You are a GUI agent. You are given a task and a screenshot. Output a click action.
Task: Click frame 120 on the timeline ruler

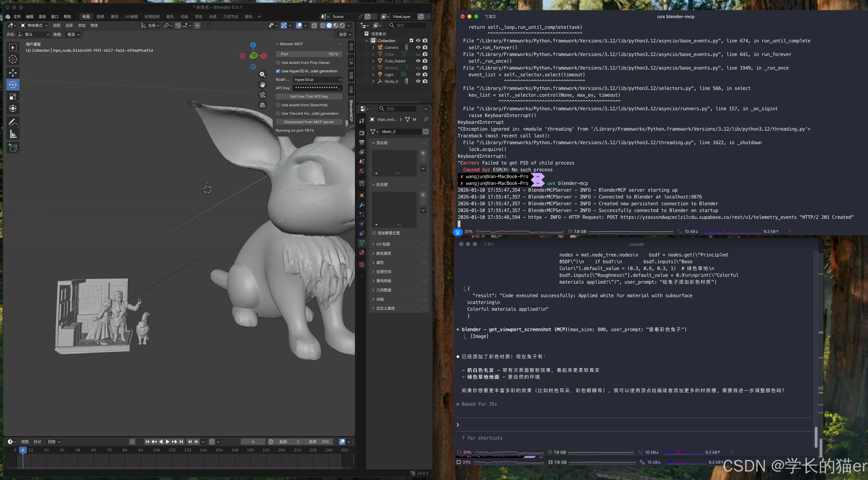point(172,450)
